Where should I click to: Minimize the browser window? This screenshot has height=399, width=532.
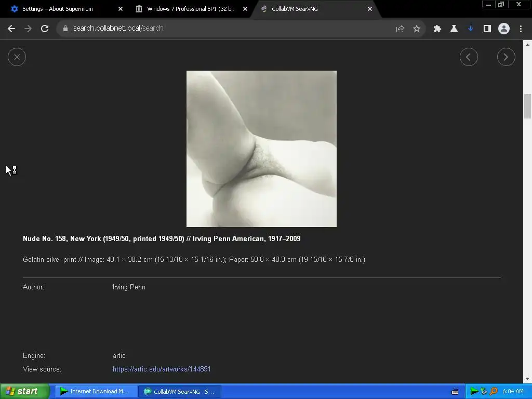click(x=488, y=5)
